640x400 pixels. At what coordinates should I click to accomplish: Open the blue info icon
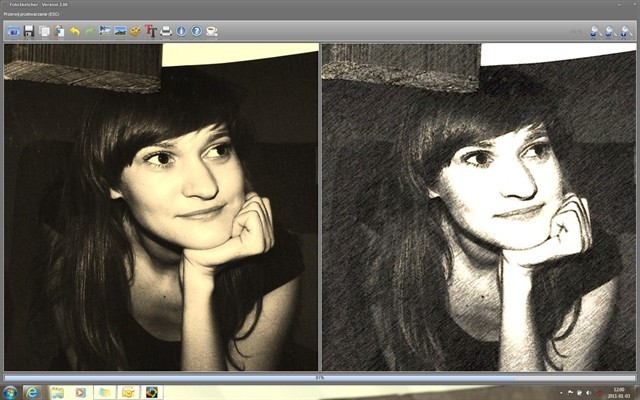click(181, 31)
